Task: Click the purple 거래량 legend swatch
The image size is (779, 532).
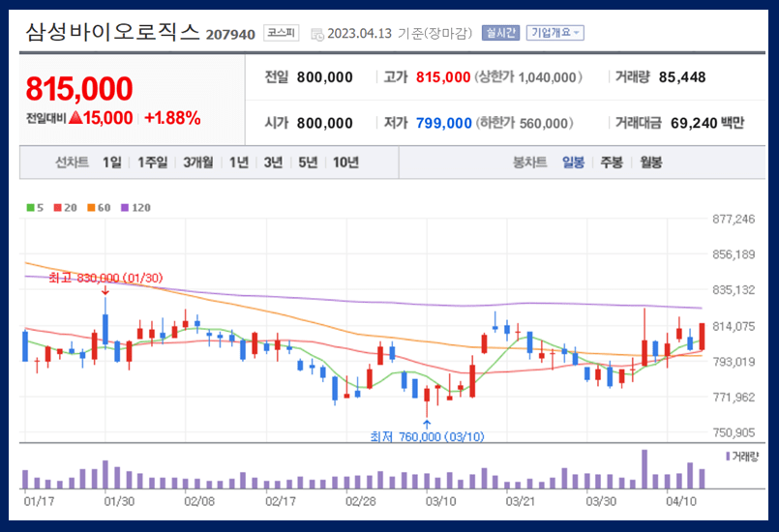Action: point(728,456)
